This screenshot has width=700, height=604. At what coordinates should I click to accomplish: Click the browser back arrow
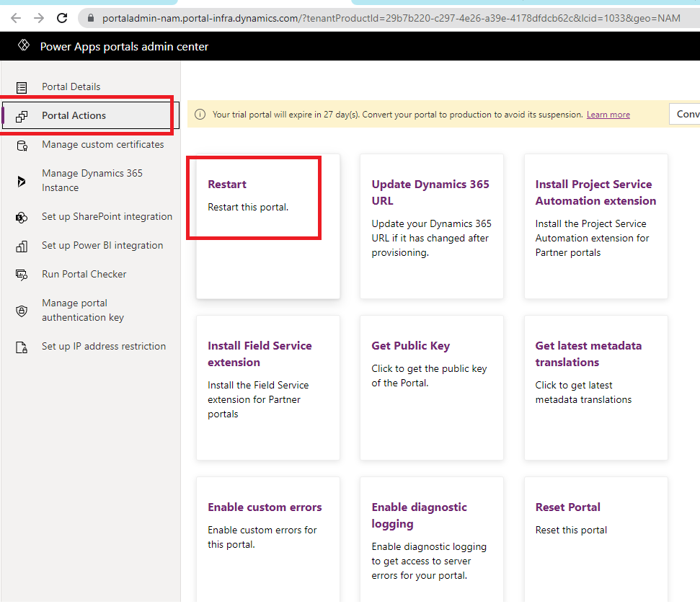tap(16, 18)
